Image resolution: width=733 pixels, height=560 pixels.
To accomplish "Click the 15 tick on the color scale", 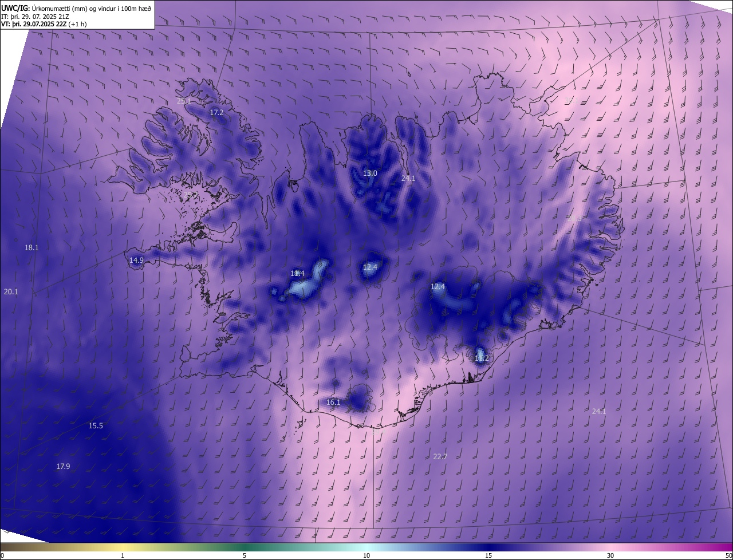I will 488,555.
